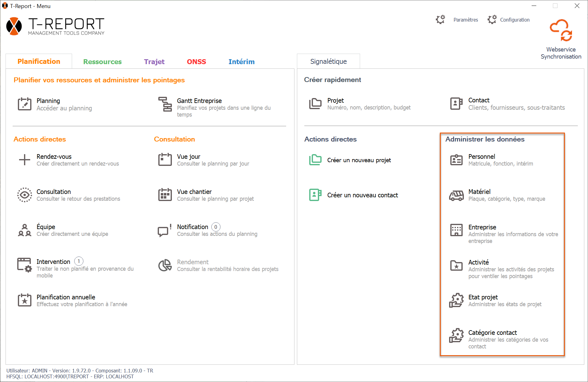Click the Notification speech bubble icon
588x382 pixels.
pyautogui.click(x=164, y=230)
